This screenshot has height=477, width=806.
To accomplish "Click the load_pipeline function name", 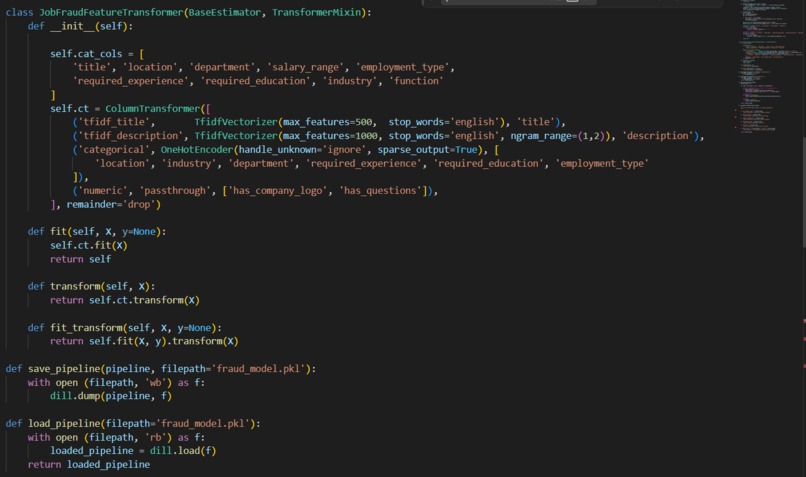I will [64, 424].
